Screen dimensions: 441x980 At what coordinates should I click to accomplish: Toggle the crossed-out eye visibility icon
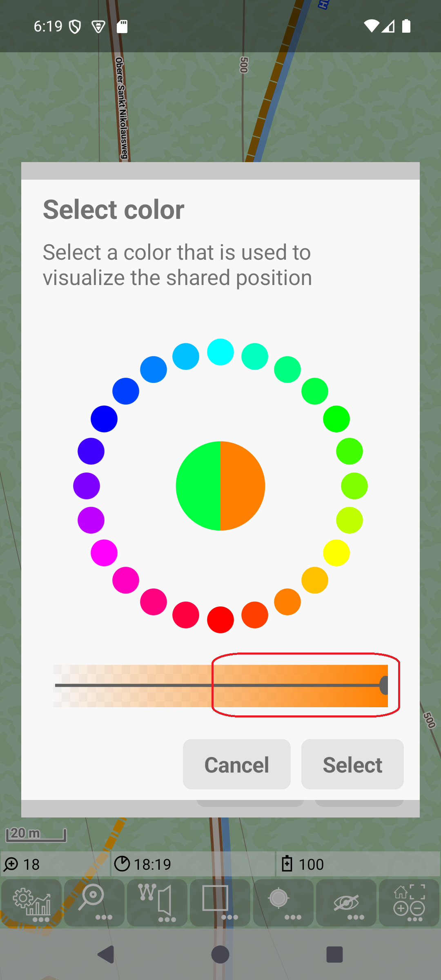[x=346, y=902]
